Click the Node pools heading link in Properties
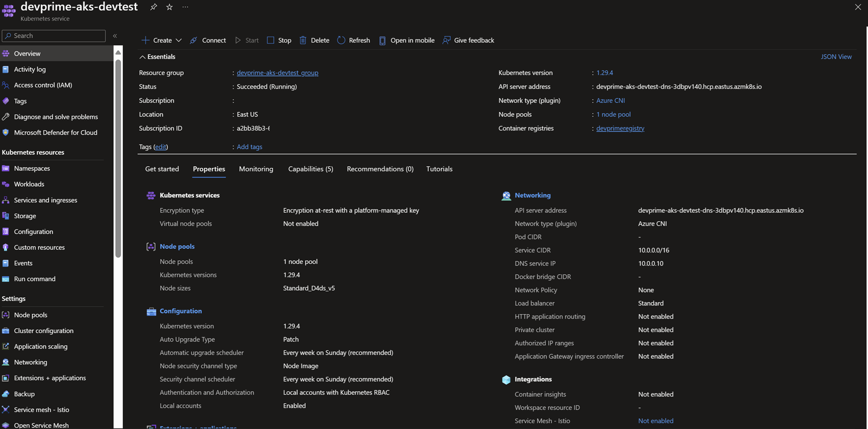 tap(177, 246)
